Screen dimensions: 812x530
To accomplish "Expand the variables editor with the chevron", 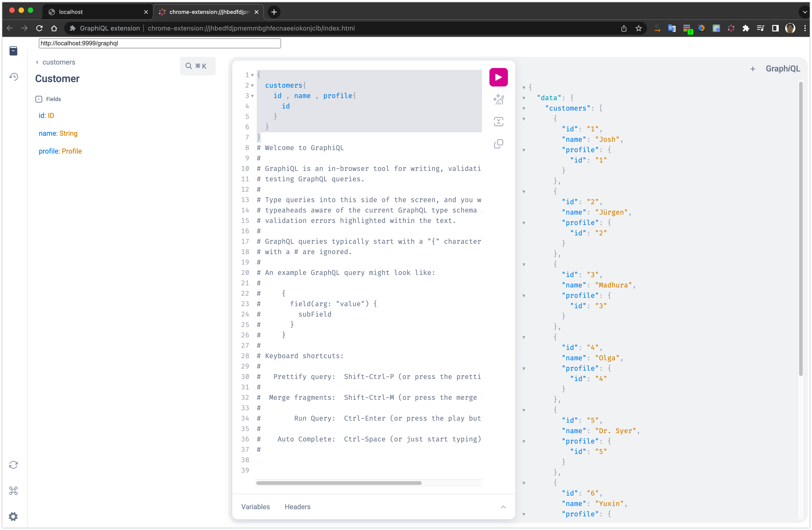I will coord(503,507).
